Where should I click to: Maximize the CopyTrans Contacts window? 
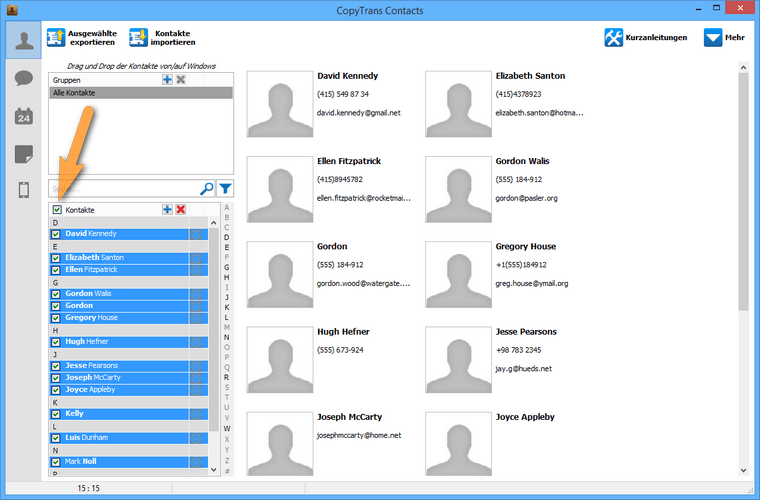[x=716, y=8]
